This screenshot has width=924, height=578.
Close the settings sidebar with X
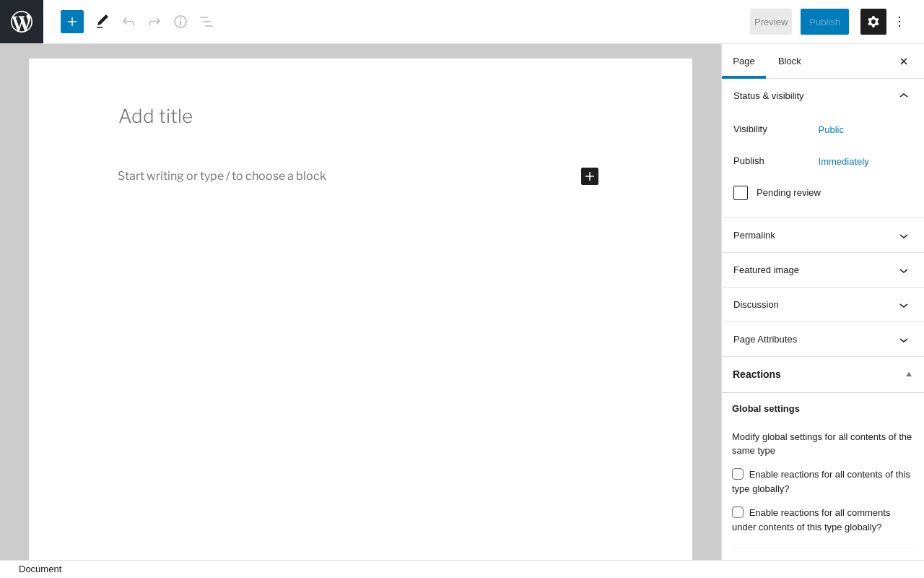tap(904, 61)
